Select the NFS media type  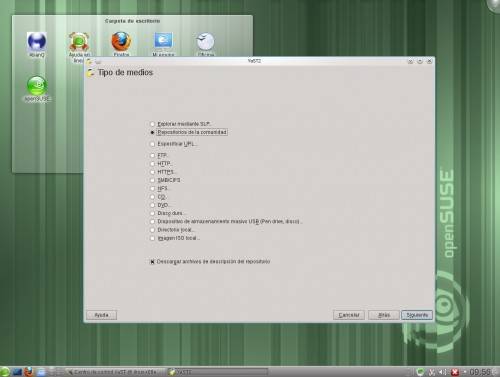click(x=152, y=188)
